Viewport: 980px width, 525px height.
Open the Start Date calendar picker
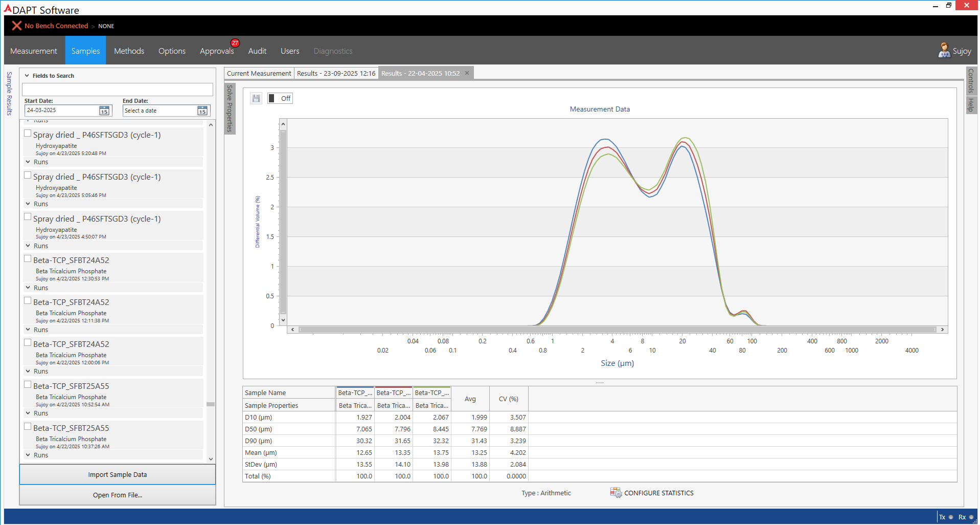[x=104, y=111]
